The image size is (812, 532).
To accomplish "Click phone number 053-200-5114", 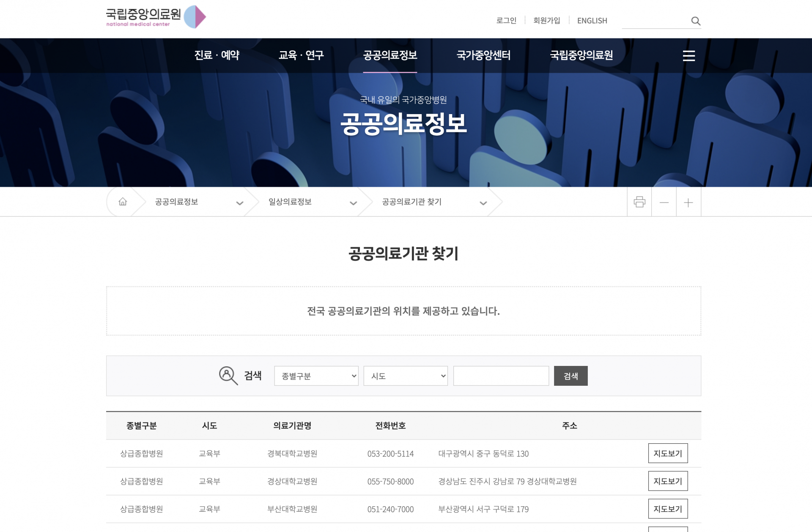I will point(390,454).
